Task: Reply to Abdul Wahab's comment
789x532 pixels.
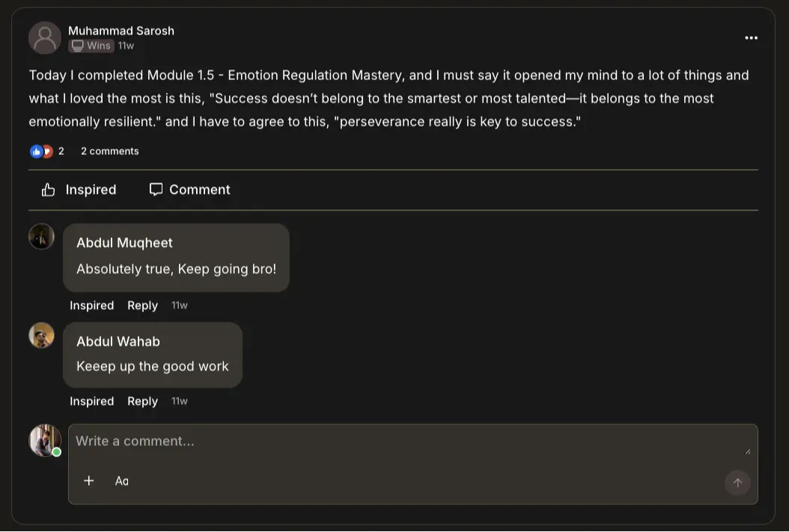Action: click(142, 401)
